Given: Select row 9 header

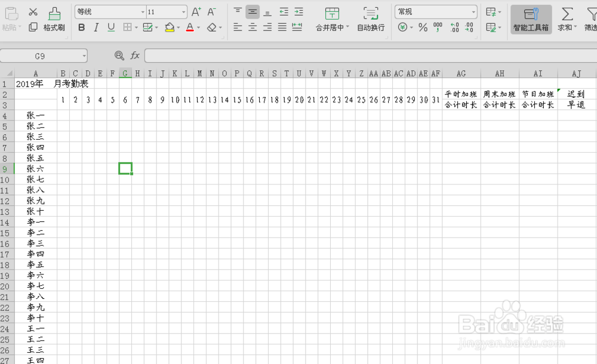Looking at the screenshot, I should click(x=7, y=169).
